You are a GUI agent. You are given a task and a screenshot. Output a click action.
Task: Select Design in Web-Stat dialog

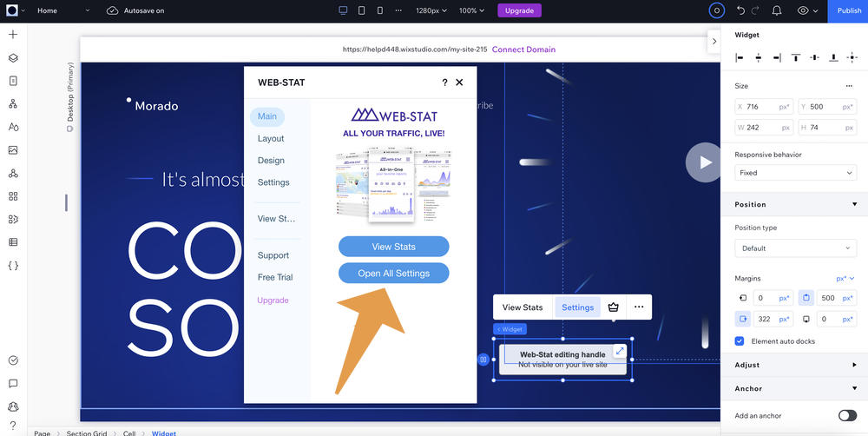[x=271, y=161]
